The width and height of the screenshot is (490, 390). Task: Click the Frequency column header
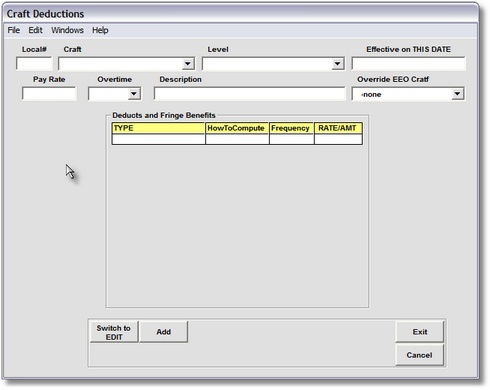[291, 128]
